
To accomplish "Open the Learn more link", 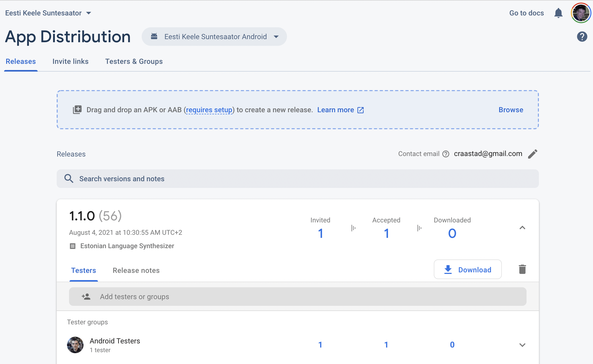I will [341, 110].
